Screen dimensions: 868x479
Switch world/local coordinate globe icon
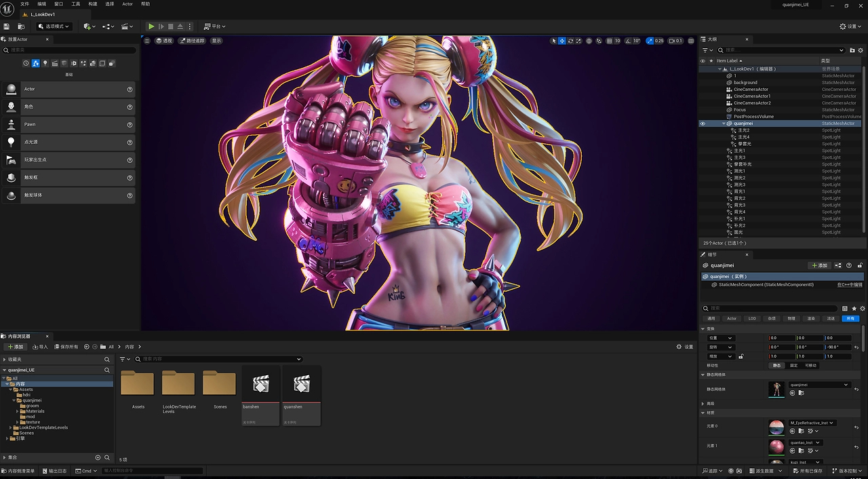pos(589,41)
